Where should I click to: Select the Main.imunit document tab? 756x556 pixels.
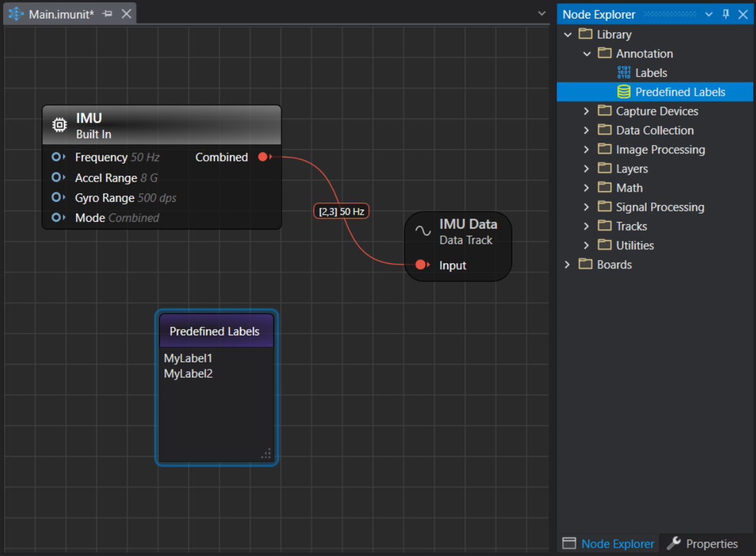[x=61, y=14]
